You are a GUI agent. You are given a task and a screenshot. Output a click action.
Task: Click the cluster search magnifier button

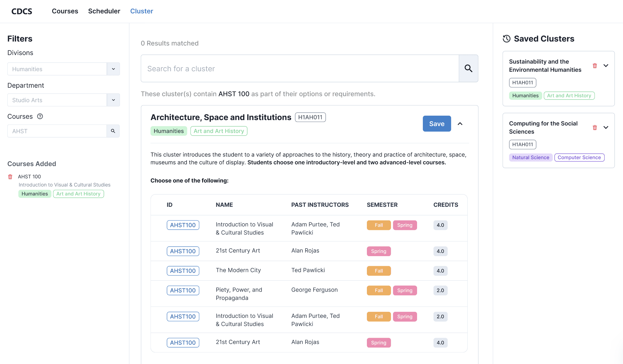coord(468,69)
